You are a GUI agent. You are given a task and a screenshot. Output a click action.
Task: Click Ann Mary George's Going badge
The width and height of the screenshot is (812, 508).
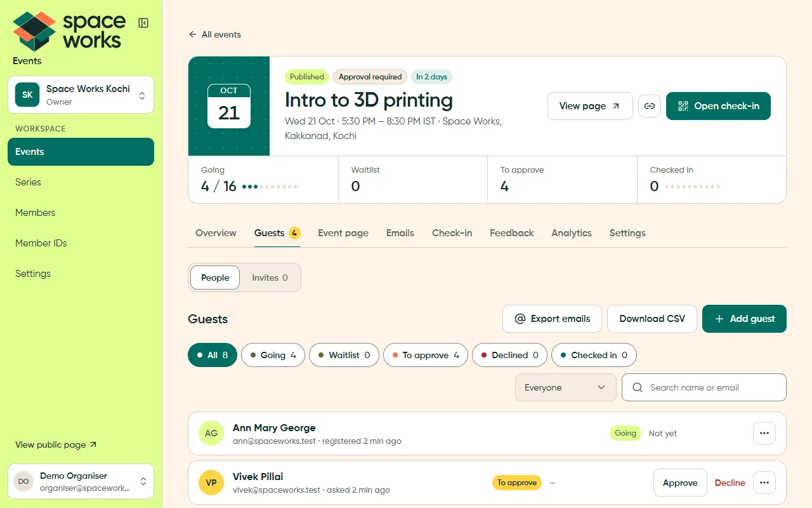(625, 433)
